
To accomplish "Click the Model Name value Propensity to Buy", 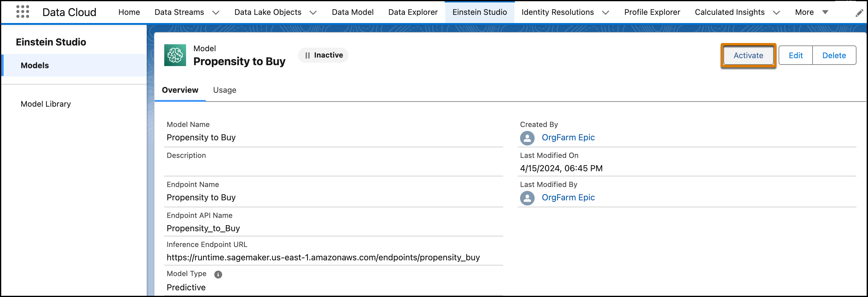I will point(201,138).
